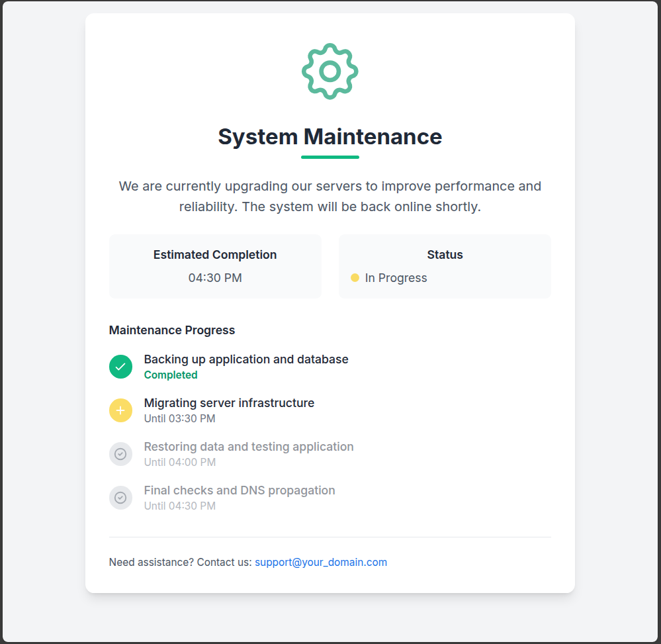Click the yellow plus icon beside Migrating server infrastructure

click(120, 410)
